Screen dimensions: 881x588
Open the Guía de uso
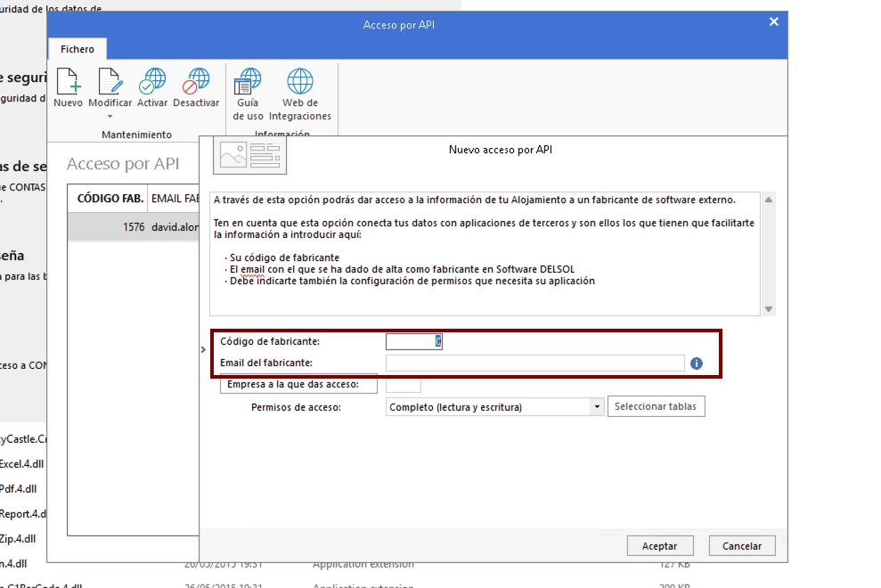click(248, 94)
